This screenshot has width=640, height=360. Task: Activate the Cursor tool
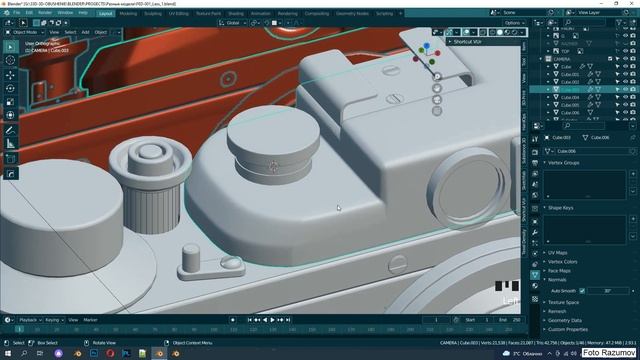click(11, 60)
